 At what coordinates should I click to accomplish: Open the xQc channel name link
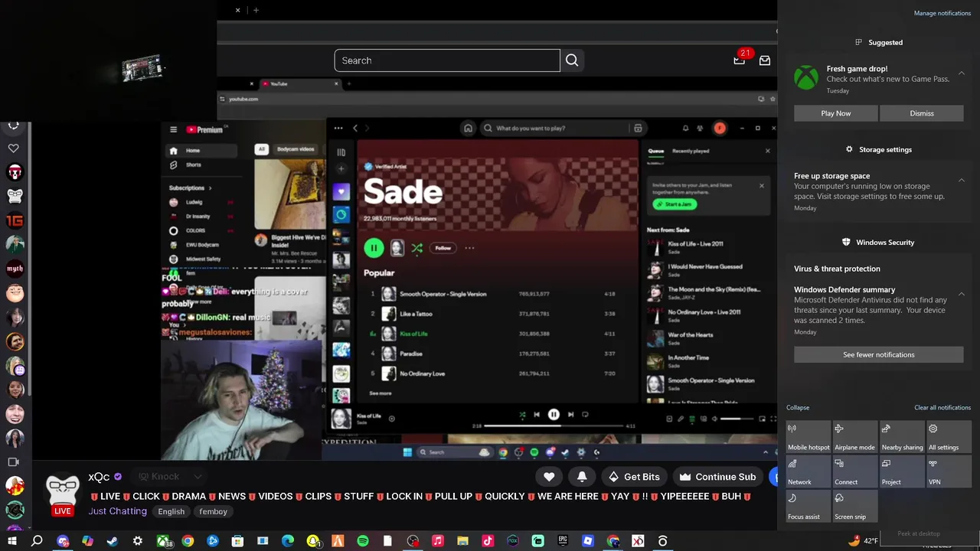[x=99, y=477]
